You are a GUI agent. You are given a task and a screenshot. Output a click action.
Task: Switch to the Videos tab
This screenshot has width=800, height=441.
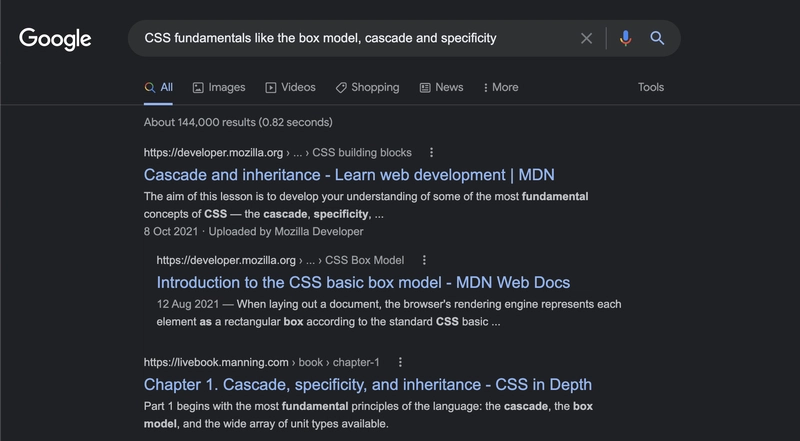click(290, 87)
